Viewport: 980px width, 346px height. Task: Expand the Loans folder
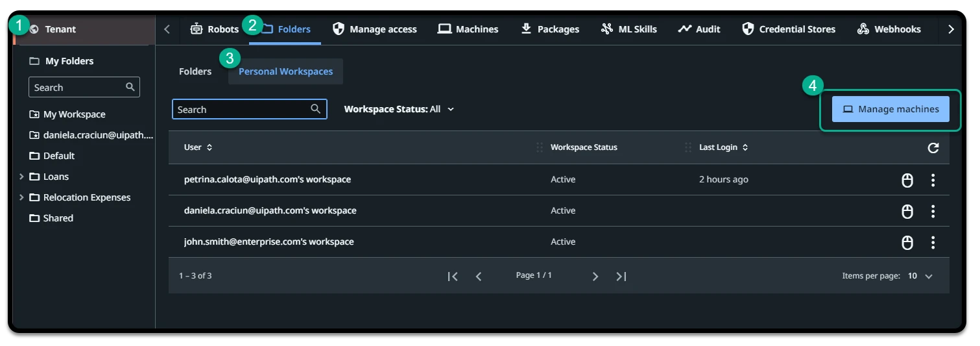pos(21,177)
